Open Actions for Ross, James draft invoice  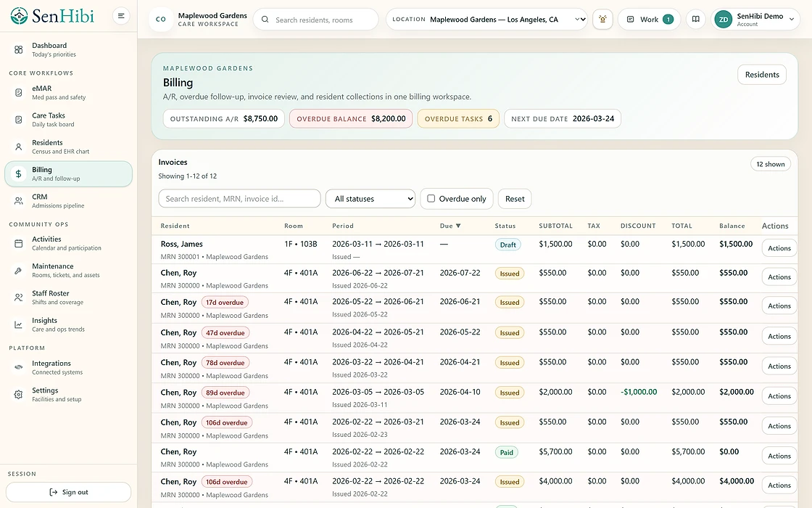pos(779,248)
